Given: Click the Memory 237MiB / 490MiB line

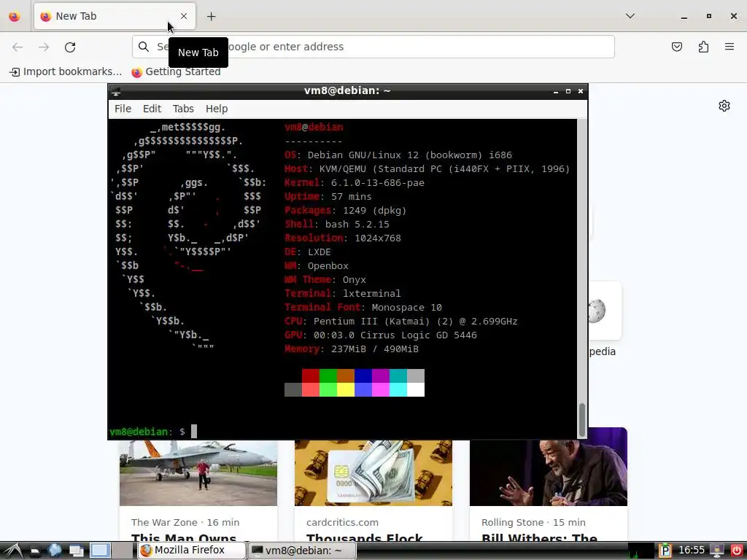Looking at the screenshot, I should tap(352, 349).
